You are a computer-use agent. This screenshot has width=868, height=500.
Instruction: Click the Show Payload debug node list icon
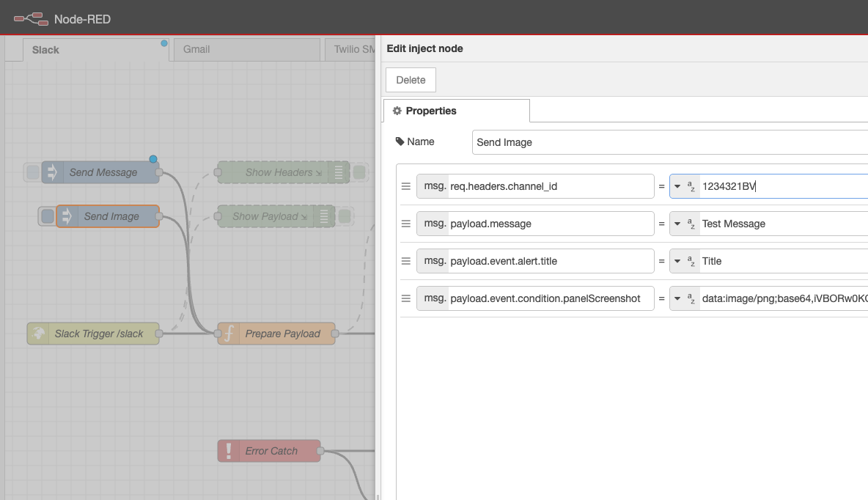click(324, 216)
